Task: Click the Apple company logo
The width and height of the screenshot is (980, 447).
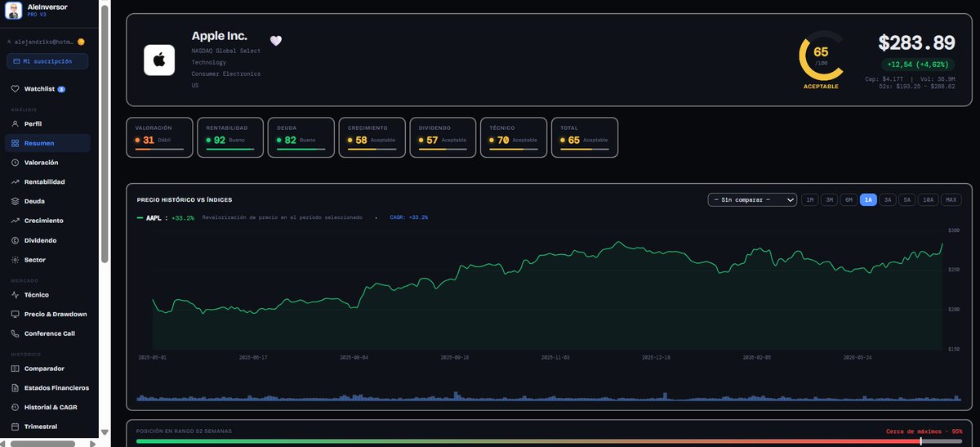Action: point(159,60)
